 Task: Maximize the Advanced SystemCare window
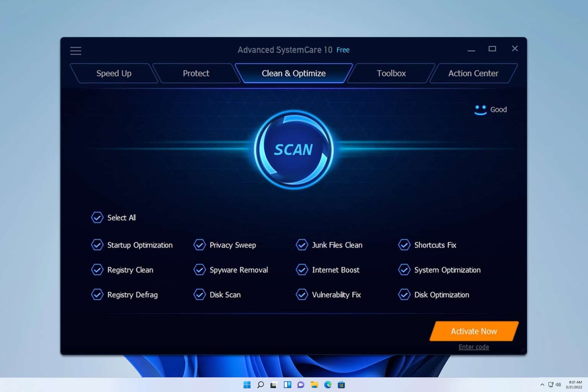pos(492,49)
